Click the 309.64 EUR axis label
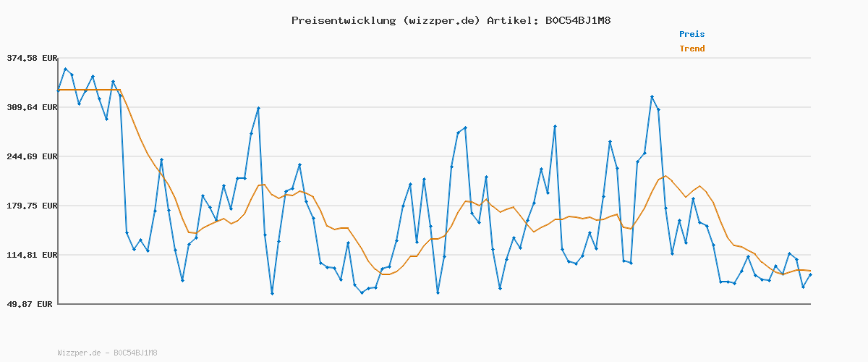Screen dimensions: 868x362 point(30,107)
